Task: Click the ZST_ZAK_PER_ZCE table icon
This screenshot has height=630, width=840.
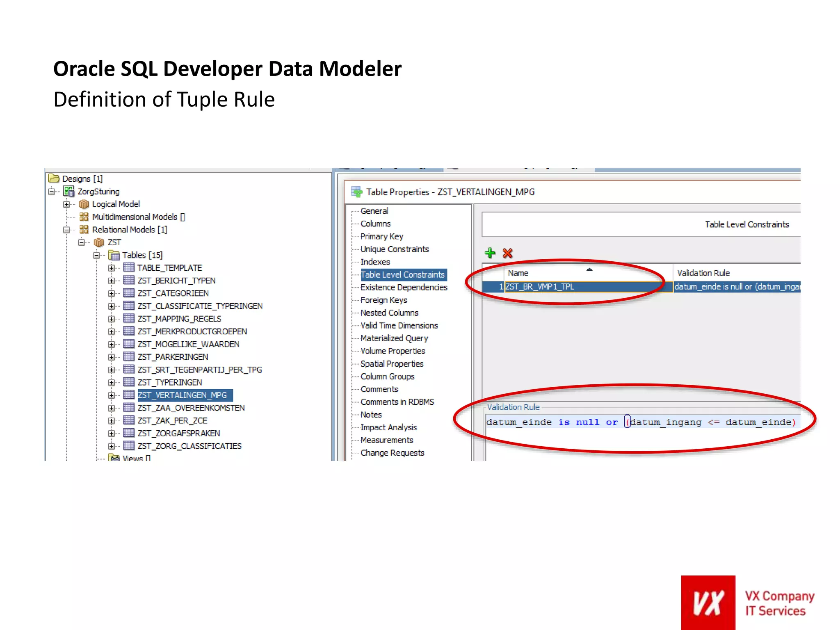Action: tap(129, 420)
